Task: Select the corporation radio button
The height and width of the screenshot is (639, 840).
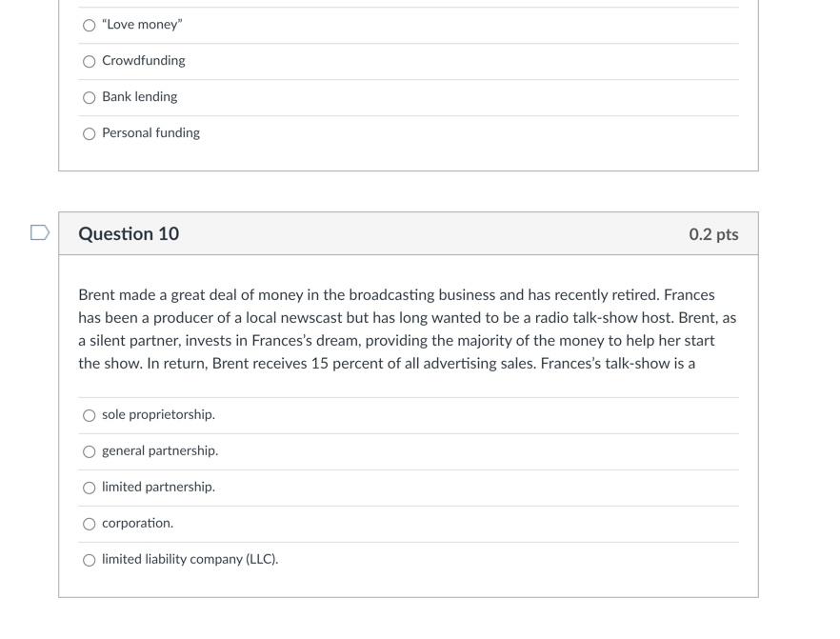Action: [x=90, y=523]
